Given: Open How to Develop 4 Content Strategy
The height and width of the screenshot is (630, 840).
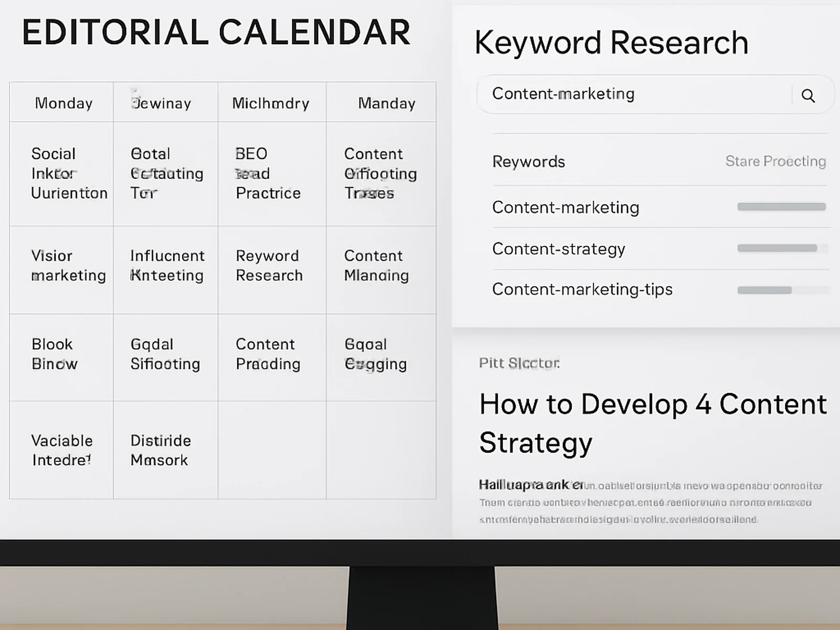Looking at the screenshot, I should pyautogui.click(x=653, y=423).
